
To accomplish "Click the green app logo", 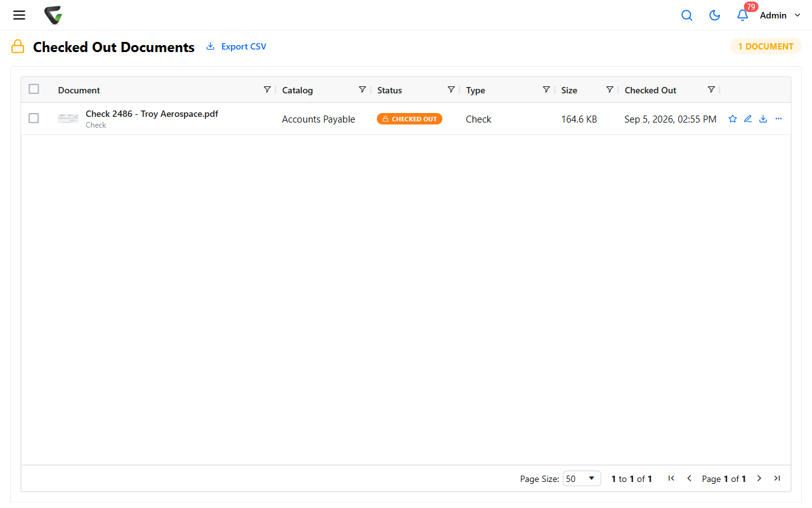I will pyautogui.click(x=53, y=15).
